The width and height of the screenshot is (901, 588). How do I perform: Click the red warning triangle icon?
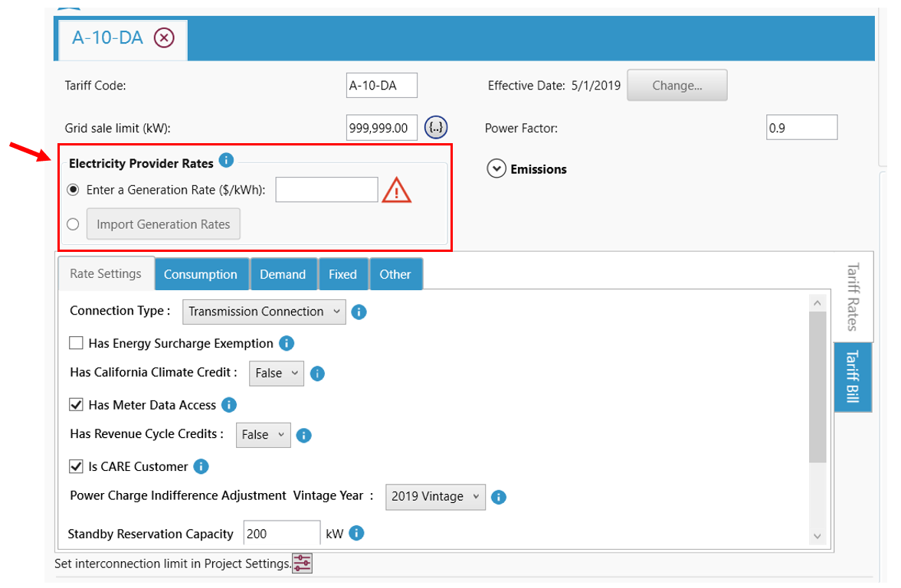tap(396, 191)
